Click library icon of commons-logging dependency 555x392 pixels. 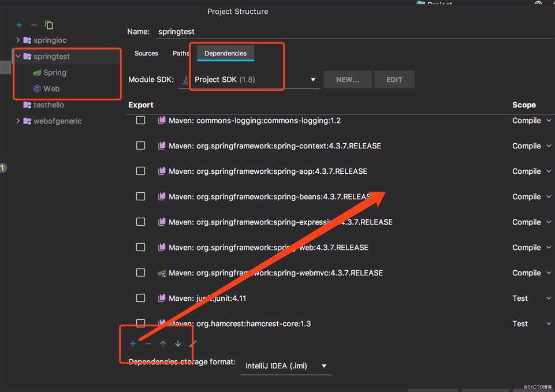pyautogui.click(x=162, y=120)
